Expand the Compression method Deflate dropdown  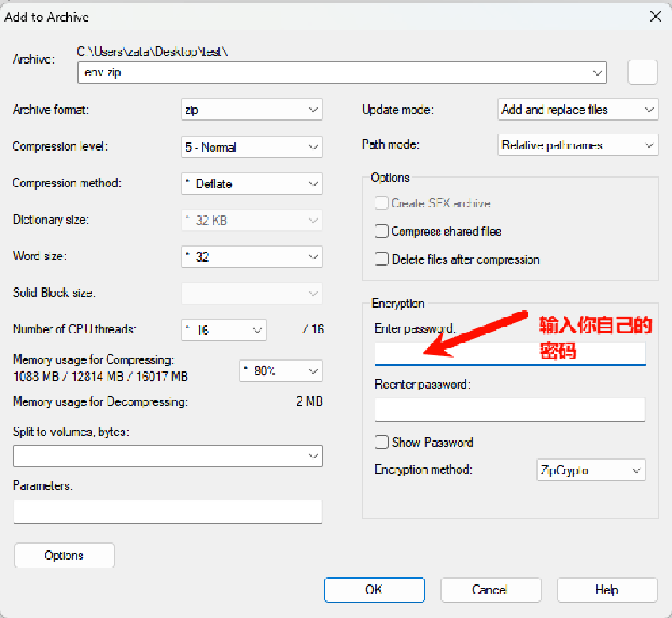251,184
